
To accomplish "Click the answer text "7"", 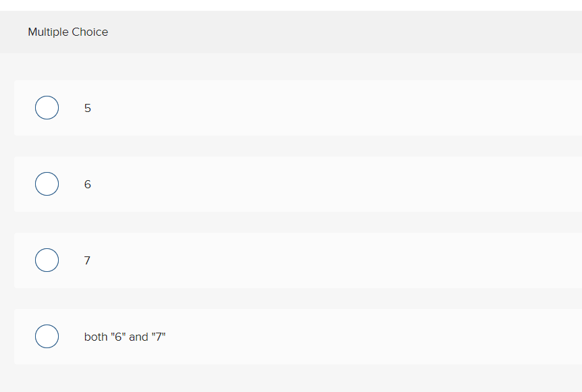I will tap(87, 260).
